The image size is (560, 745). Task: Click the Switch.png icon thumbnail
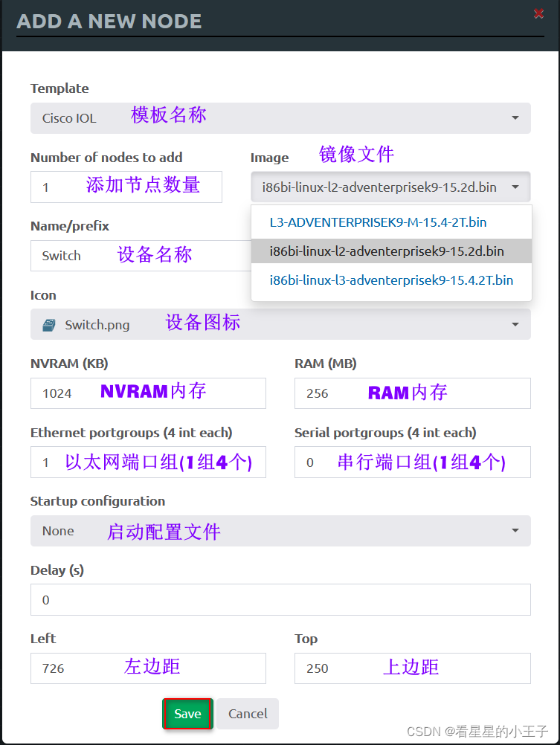point(49,325)
